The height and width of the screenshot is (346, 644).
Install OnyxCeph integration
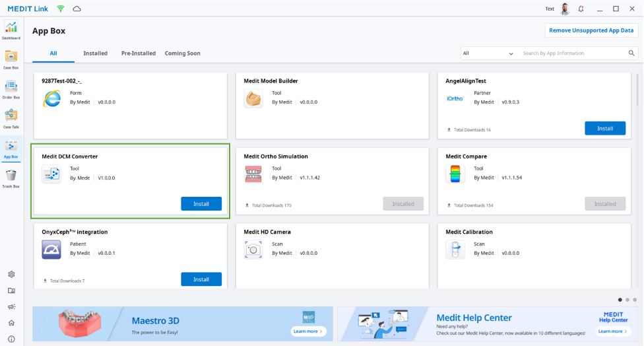(x=201, y=279)
